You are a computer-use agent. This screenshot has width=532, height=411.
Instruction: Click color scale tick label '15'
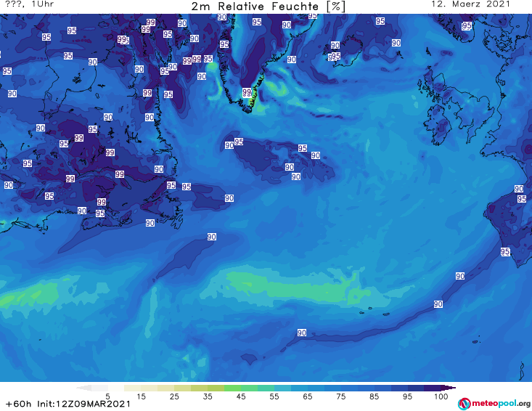point(141,396)
